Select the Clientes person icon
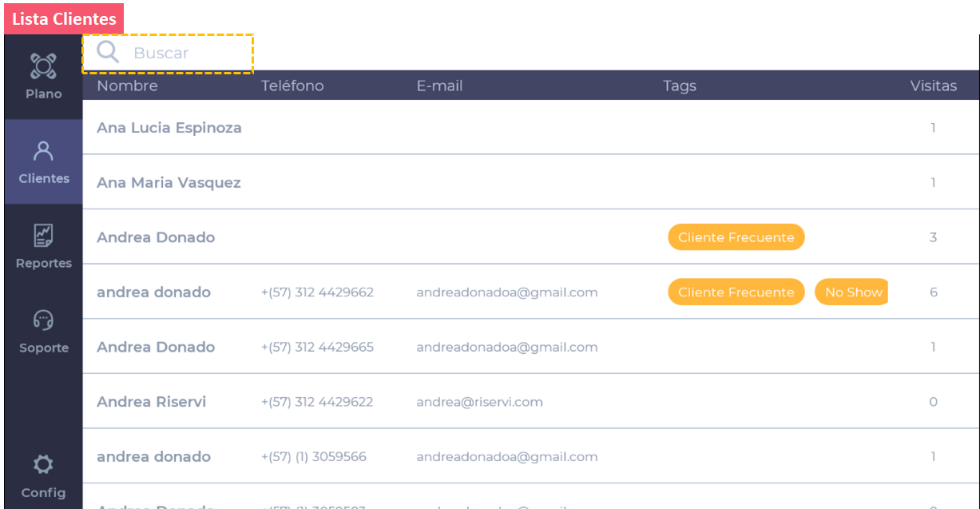 pos(43,151)
